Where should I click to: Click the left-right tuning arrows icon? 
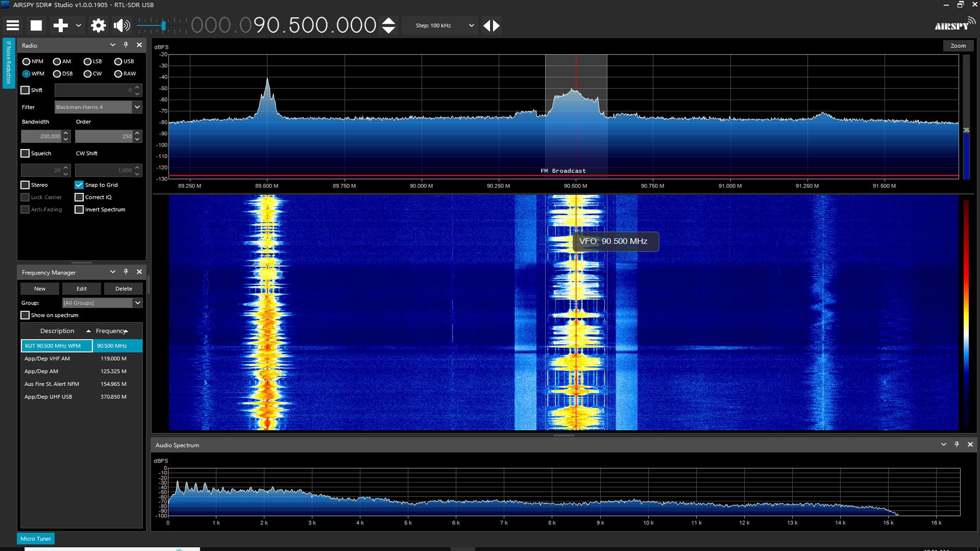click(492, 26)
